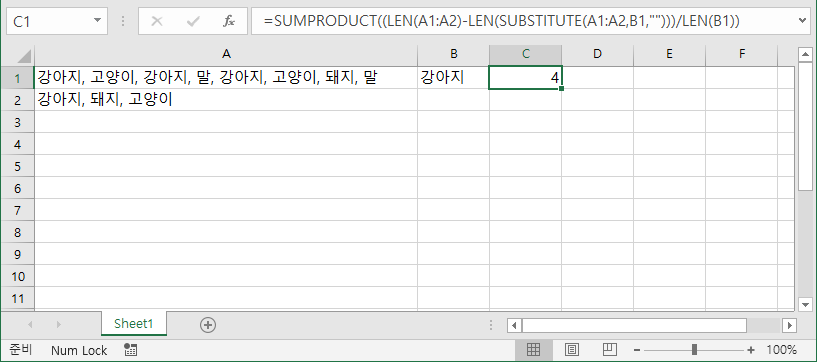This screenshot has width=817, height=362.
Task: Click the zoom out minus icon
Action: [x=637, y=350]
